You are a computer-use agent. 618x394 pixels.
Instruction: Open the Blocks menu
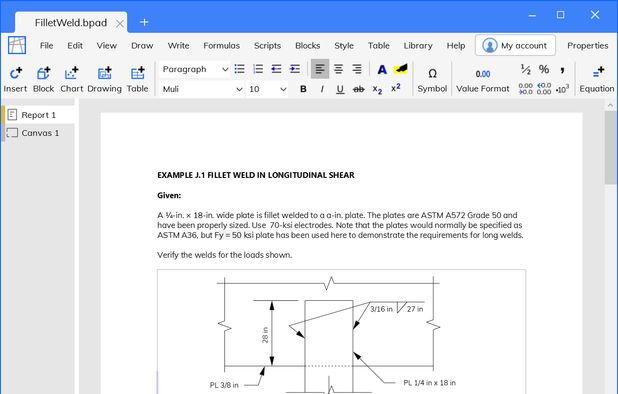[307, 46]
